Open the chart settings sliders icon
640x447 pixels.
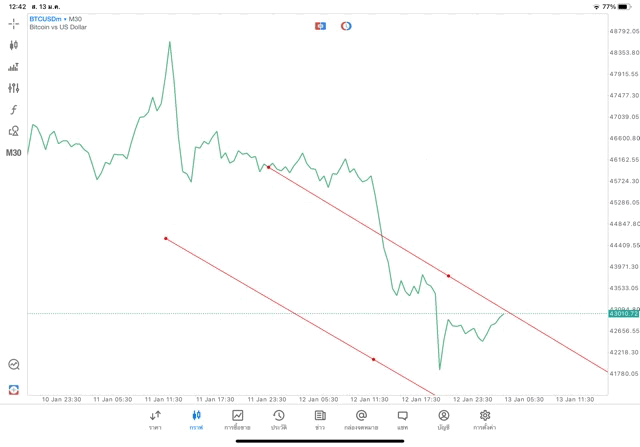pos(14,88)
